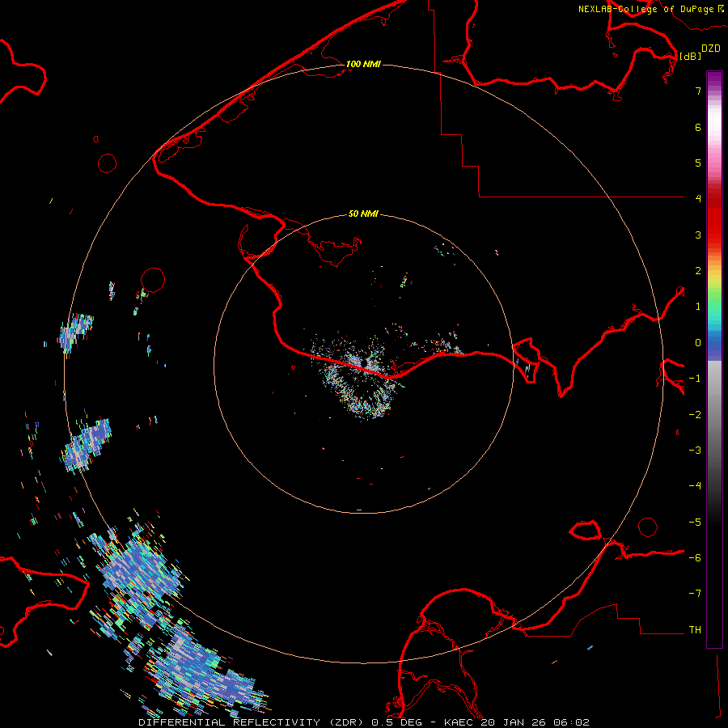Image resolution: width=728 pixels, height=728 pixels.
Task: Click the 1 dB legend tick label
Action: (698, 307)
